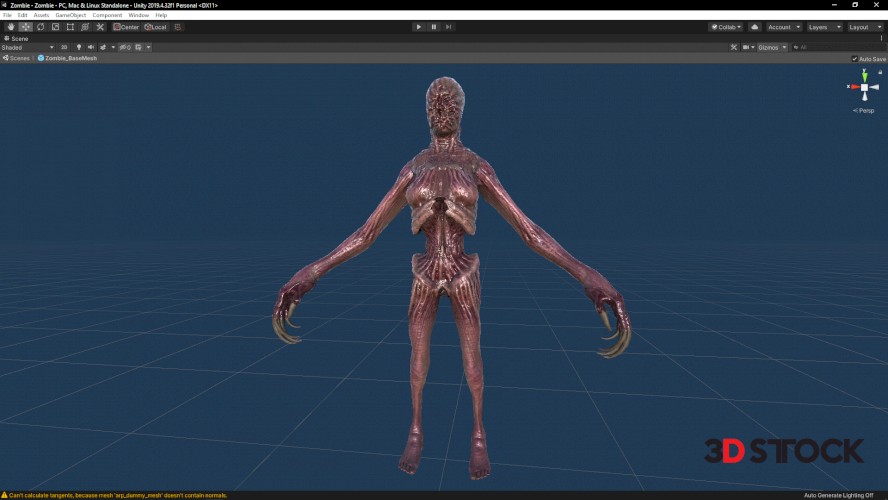Toggle Persp projection label
The image size is (888, 500).
[864, 110]
